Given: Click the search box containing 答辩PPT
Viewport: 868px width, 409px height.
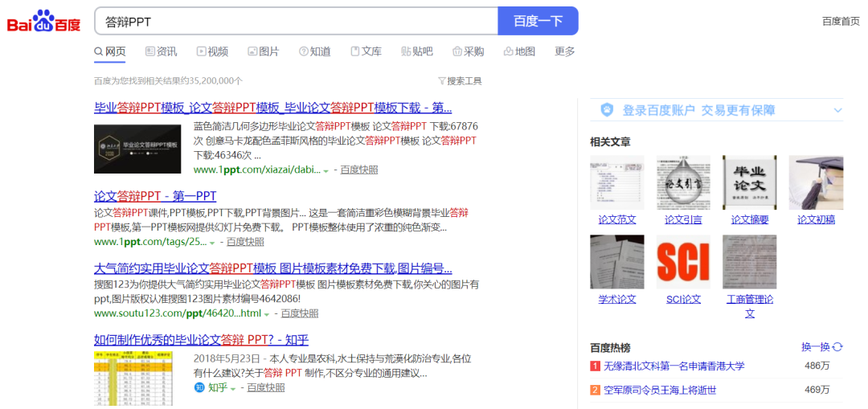Looking at the screenshot, I should point(296,21).
